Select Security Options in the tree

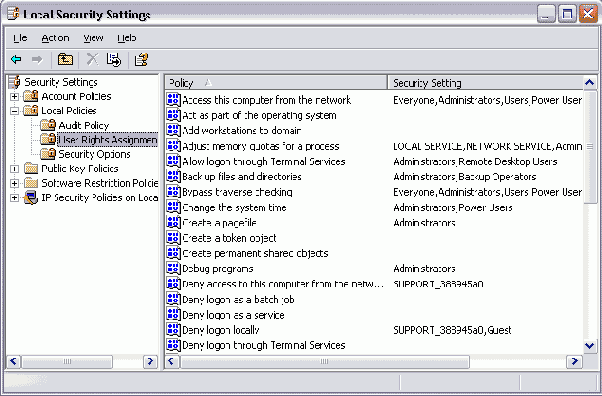94,154
